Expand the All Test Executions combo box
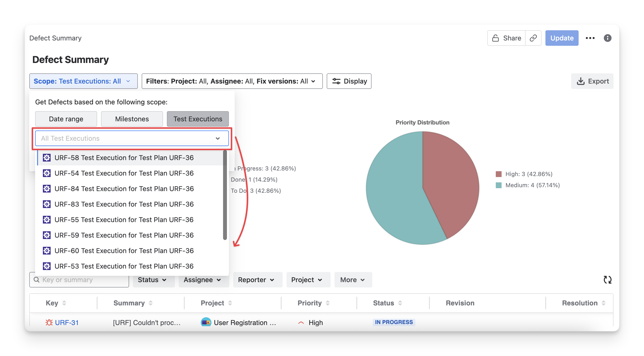 (x=217, y=138)
